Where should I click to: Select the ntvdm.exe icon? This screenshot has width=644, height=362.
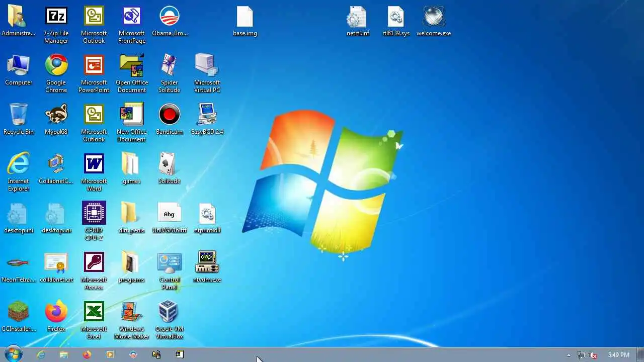(207, 267)
